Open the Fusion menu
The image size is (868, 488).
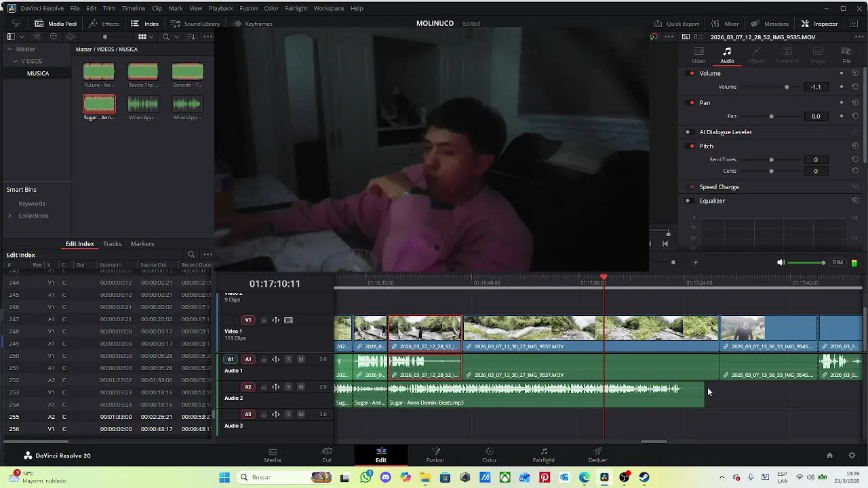tap(248, 8)
